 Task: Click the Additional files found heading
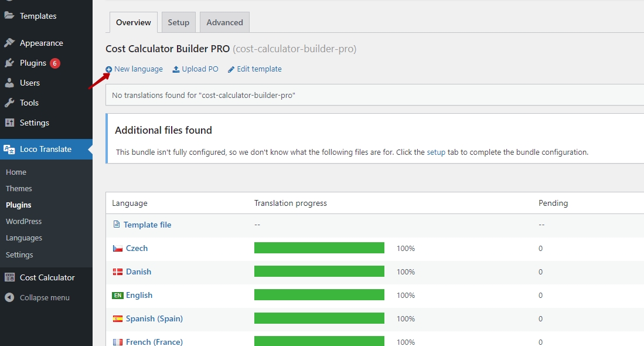[x=163, y=130]
